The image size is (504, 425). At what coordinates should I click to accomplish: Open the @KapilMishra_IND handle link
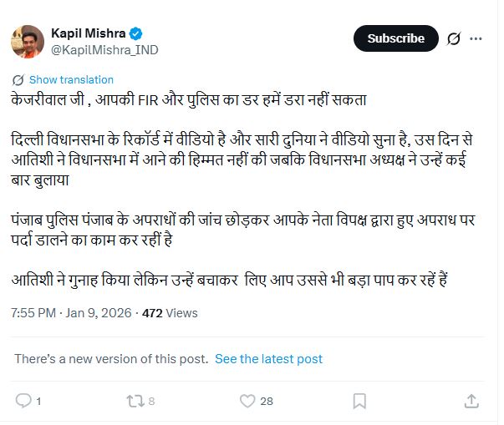[104, 50]
